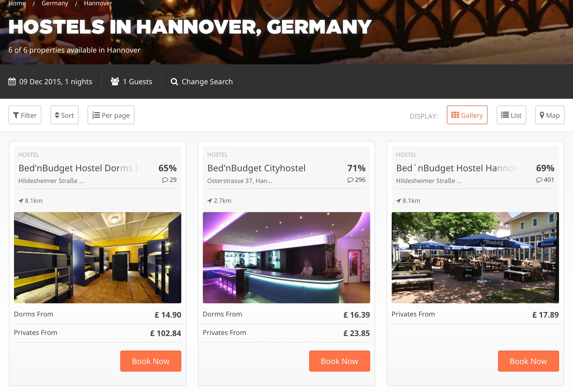Go to Germany in the breadcrumb
This screenshot has width=573, height=392.
tap(55, 3)
